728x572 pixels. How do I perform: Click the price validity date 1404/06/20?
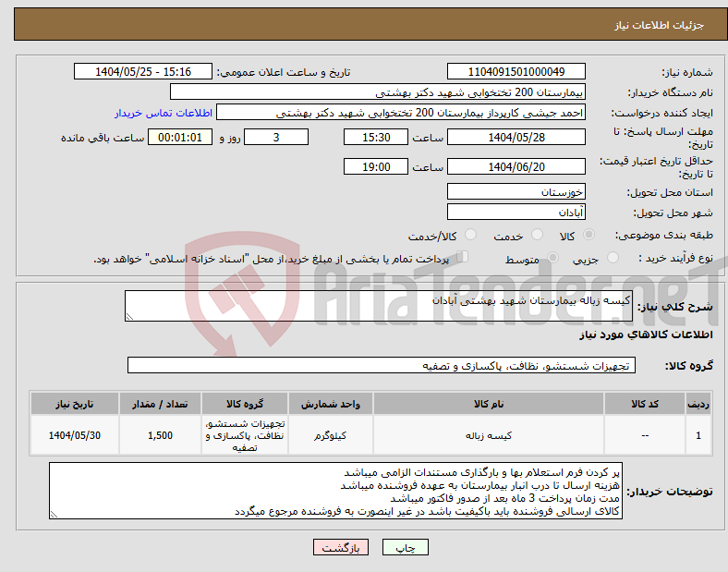click(516, 166)
